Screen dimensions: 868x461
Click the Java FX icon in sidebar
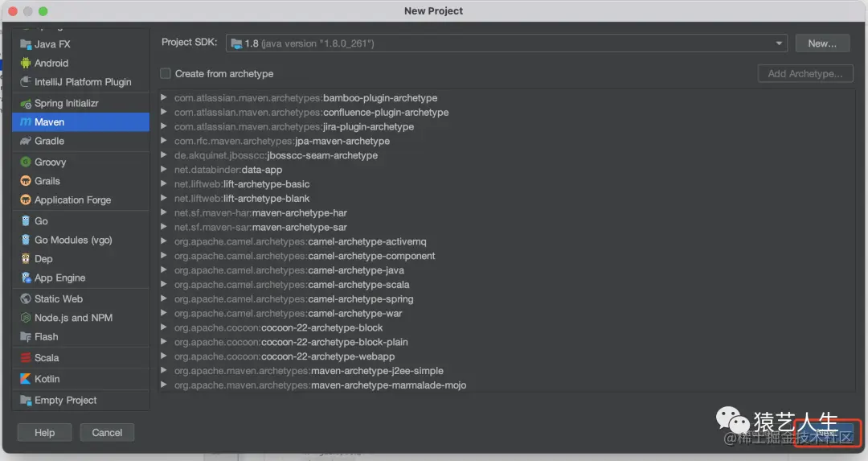point(26,44)
